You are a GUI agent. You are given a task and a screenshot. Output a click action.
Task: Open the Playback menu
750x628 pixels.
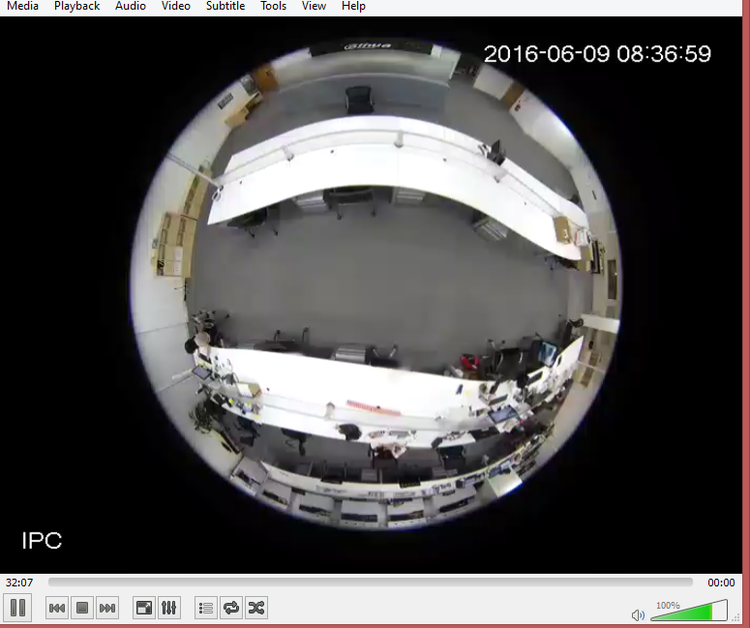point(77,6)
